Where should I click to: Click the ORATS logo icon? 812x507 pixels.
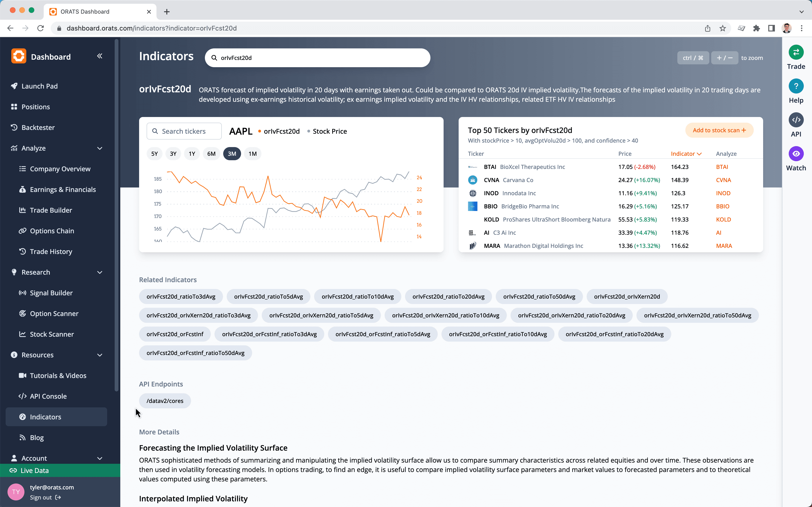(x=19, y=56)
